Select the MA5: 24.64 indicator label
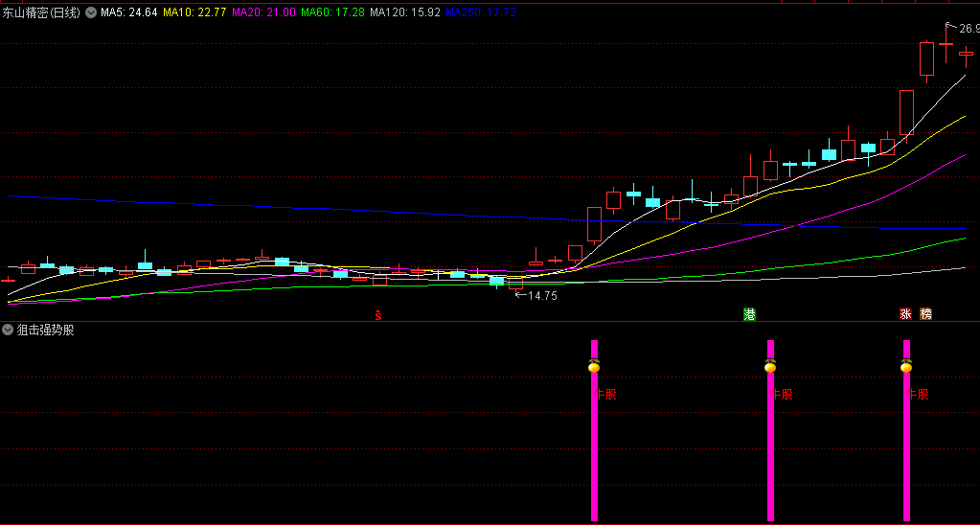 128,11
